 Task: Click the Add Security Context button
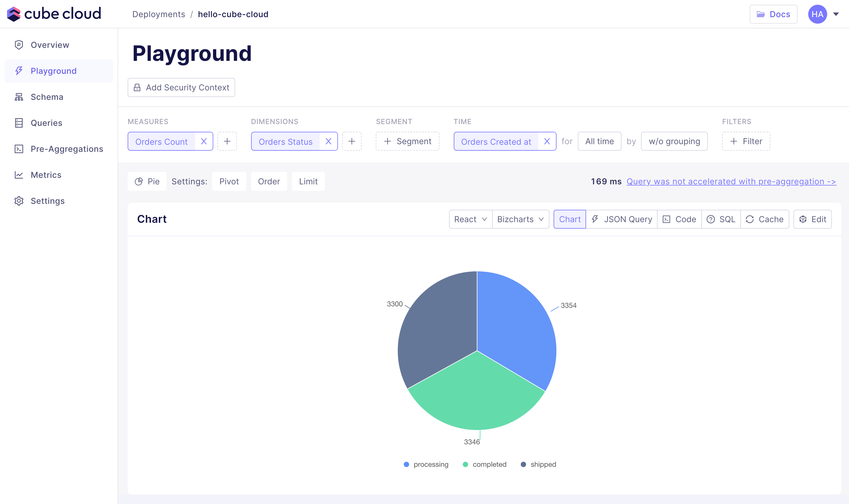click(x=181, y=87)
